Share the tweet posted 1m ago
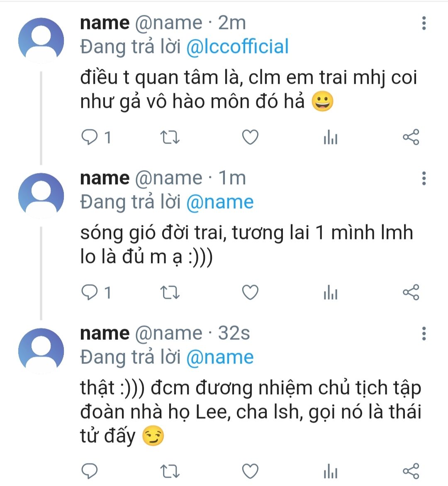The height and width of the screenshot is (486, 448). [x=411, y=292]
